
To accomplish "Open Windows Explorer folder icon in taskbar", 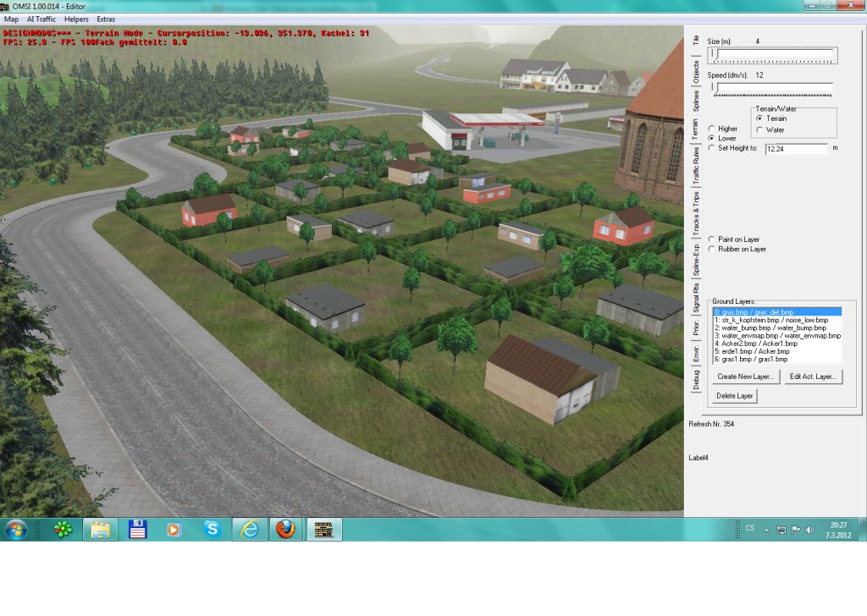I will pyautogui.click(x=100, y=530).
